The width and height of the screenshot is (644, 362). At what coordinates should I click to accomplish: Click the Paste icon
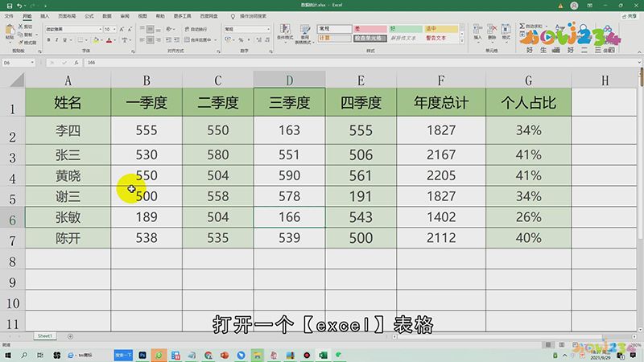[x=10, y=31]
